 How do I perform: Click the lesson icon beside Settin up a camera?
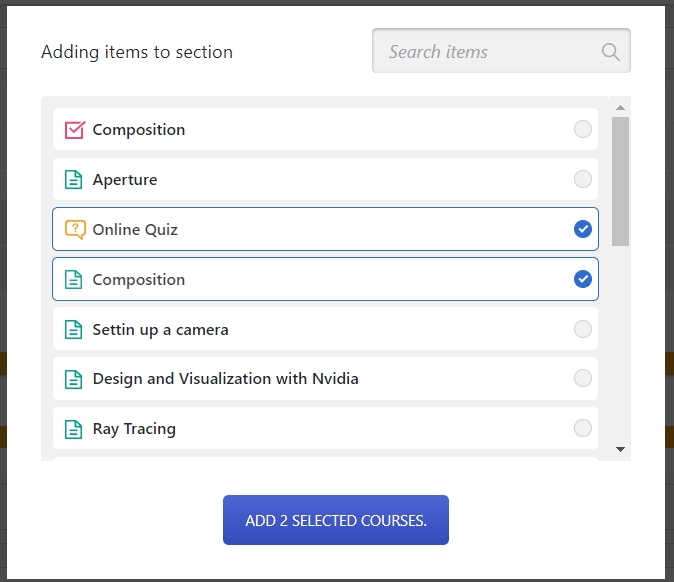74,330
